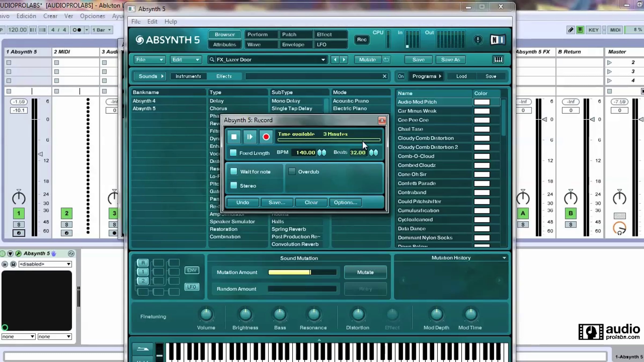Enable the Fixed Length checkbox
Screen dimensions: 644x362
tap(233, 153)
